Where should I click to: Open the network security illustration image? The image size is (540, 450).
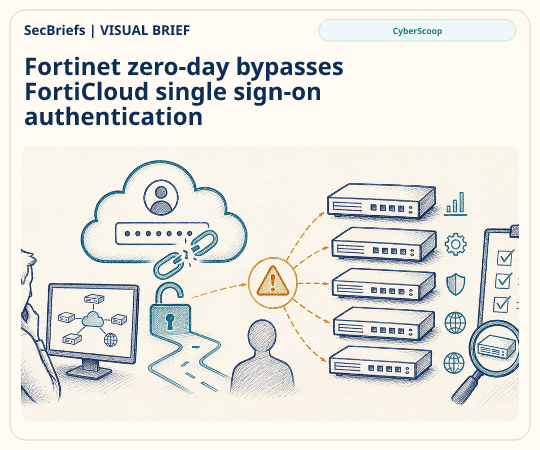270,283
